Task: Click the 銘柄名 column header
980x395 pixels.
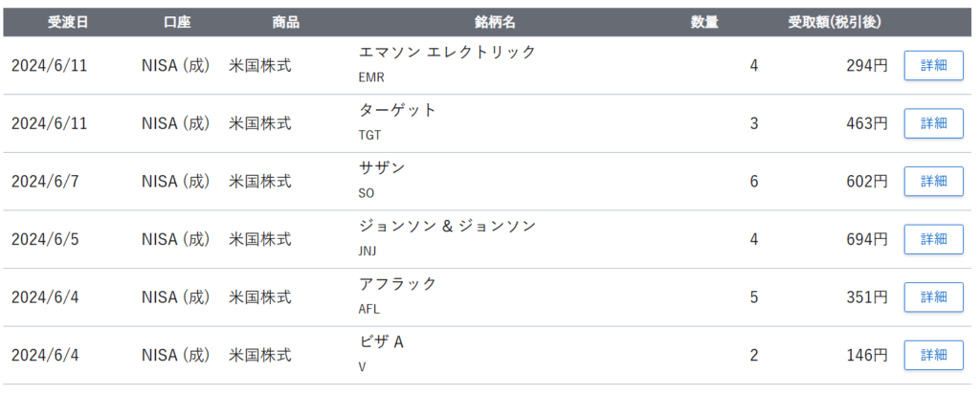Action: [x=495, y=22]
